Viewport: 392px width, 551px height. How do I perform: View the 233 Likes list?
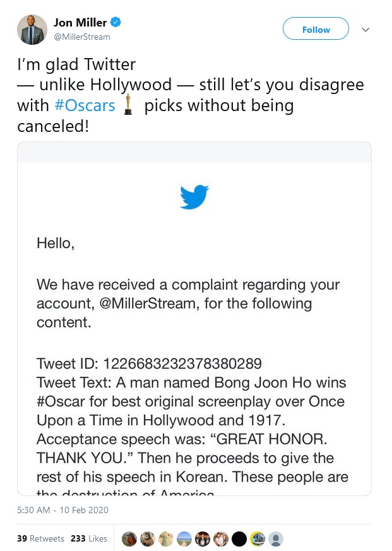88,538
